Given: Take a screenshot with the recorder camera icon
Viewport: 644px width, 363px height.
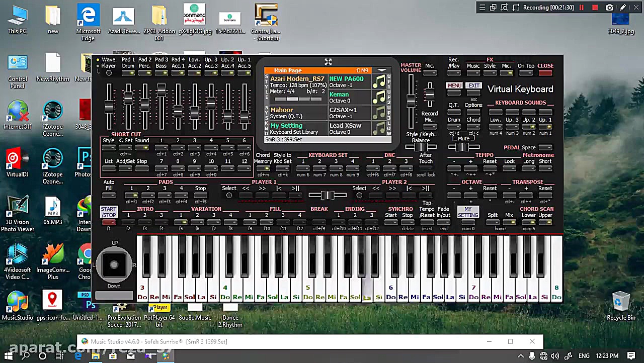Looking at the screenshot, I should pos(609,8).
